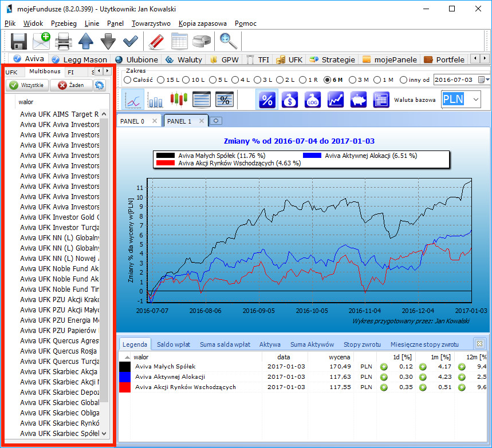Switch to logarithmic scale with LOG icon
The width and height of the screenshot is (492, 448).
coord(313,100)
